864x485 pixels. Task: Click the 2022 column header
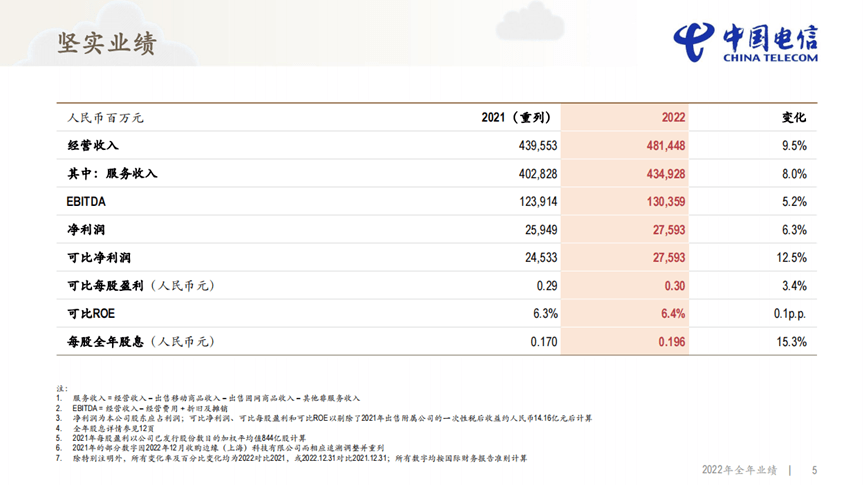[x=673, y=117]
